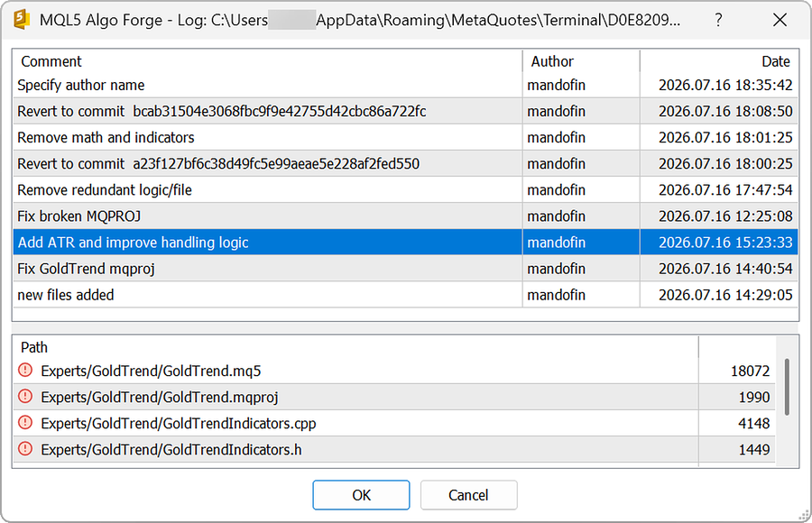Image resolution: width=812 pixels, height=523 pixels.
Task: Click the status icon beside GoldTrend.mq5
Action: pyautogui.click(x=25, y=371)
